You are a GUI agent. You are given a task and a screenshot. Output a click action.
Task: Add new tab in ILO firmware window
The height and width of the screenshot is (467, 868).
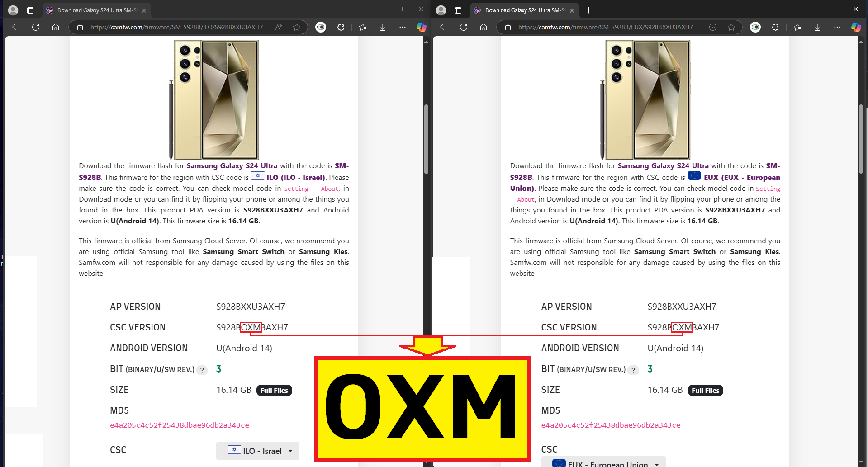click(x=161, y=10)
